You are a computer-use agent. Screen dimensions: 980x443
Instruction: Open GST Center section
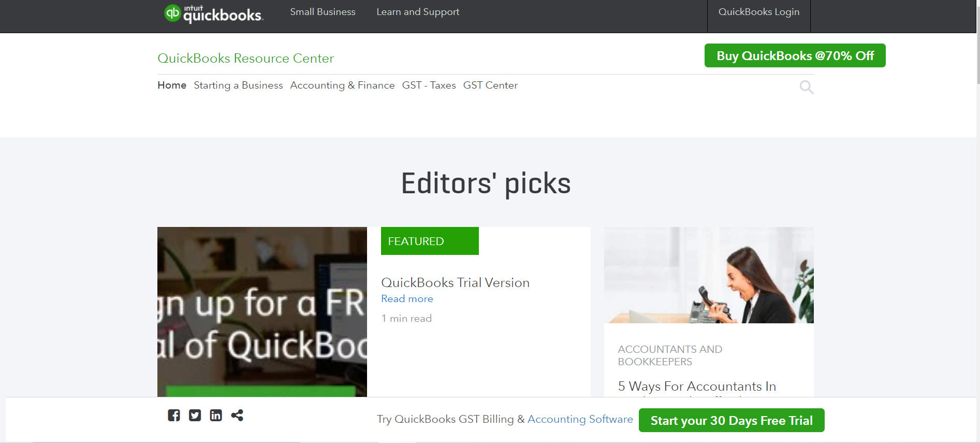[490, 85]
